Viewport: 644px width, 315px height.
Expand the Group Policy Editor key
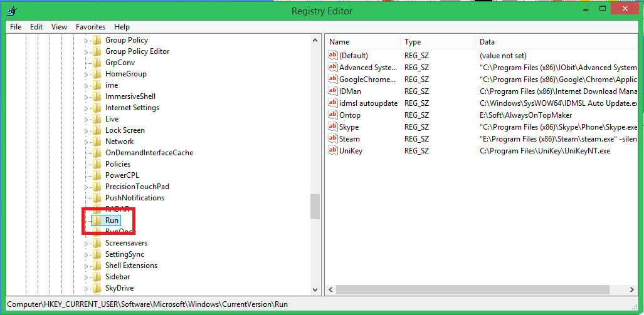[86, 52]
